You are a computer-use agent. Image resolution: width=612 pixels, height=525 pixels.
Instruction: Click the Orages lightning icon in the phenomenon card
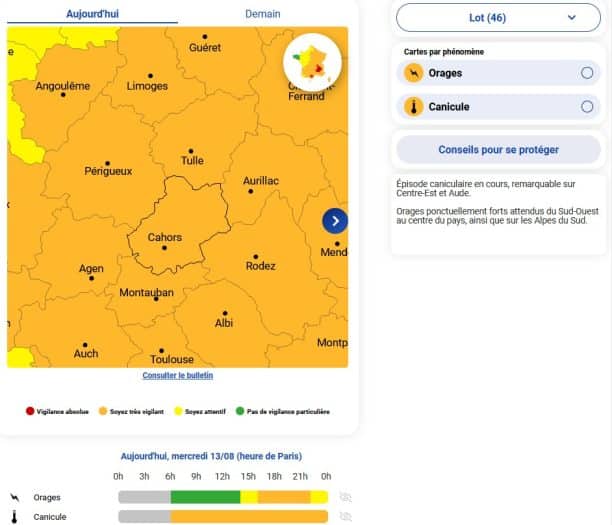tap(414, 73)
